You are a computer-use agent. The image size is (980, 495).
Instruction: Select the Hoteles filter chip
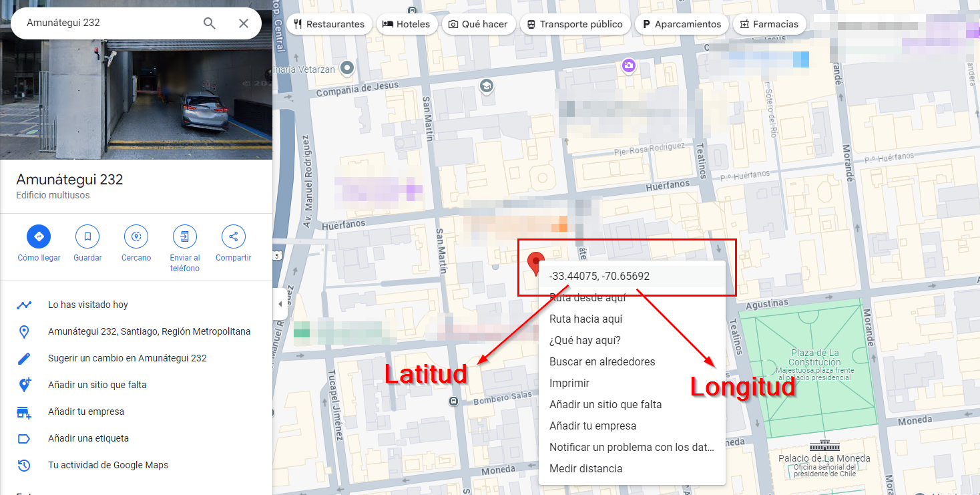click(x=407, y=24)
